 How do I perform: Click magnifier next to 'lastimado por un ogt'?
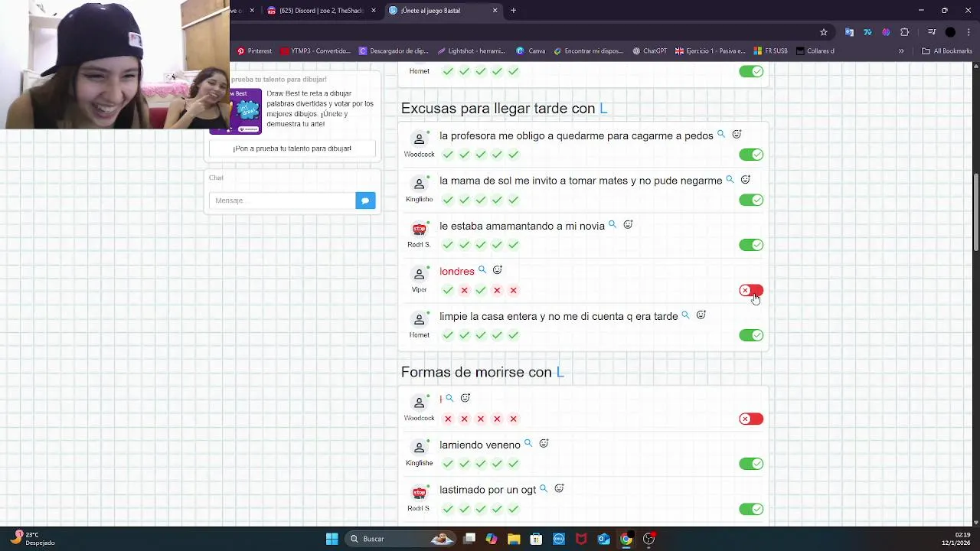(543, 489)
